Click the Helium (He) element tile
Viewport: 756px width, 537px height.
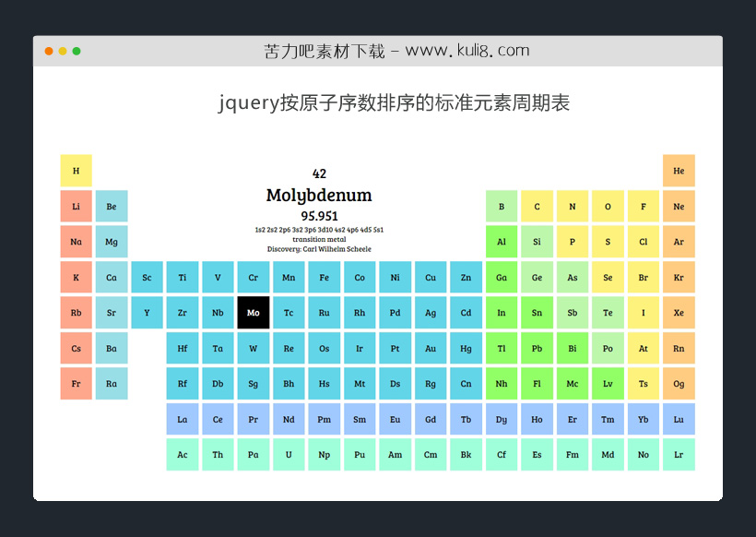point(679,171)
